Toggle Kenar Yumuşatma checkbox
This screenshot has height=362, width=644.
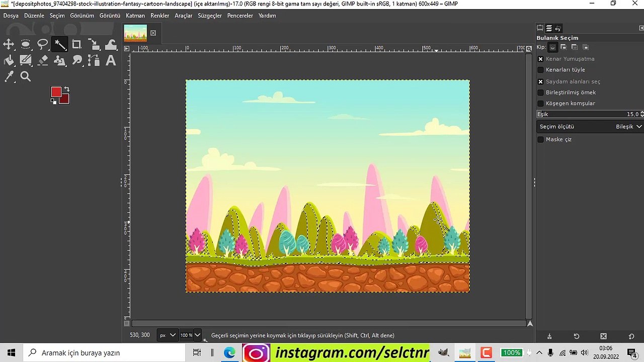pyautogui.click(x=541, y=59)
